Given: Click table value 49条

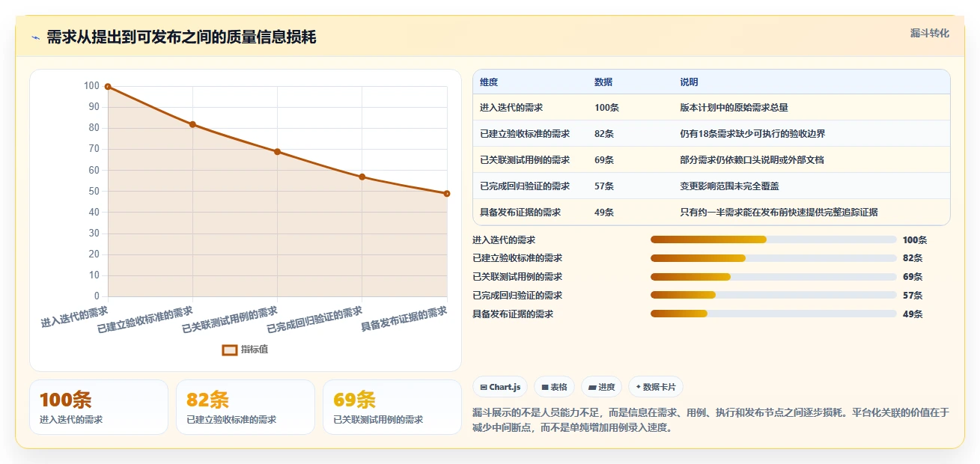Looking at the screenshot, I should click(x=604, y=213).
